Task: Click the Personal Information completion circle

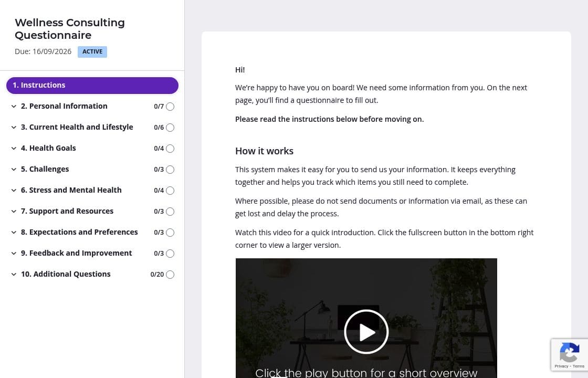Action: pyautogui.click(x=170, y=107)
